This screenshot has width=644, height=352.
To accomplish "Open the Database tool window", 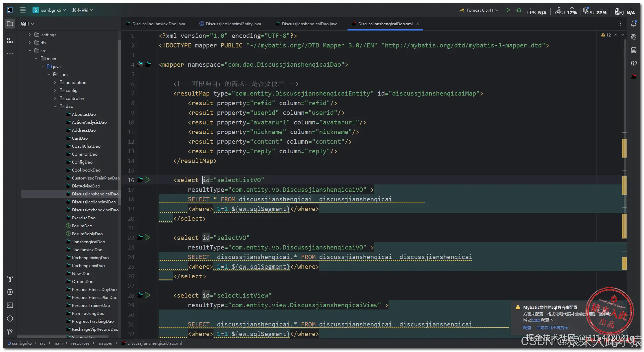I will click(634, 50).
